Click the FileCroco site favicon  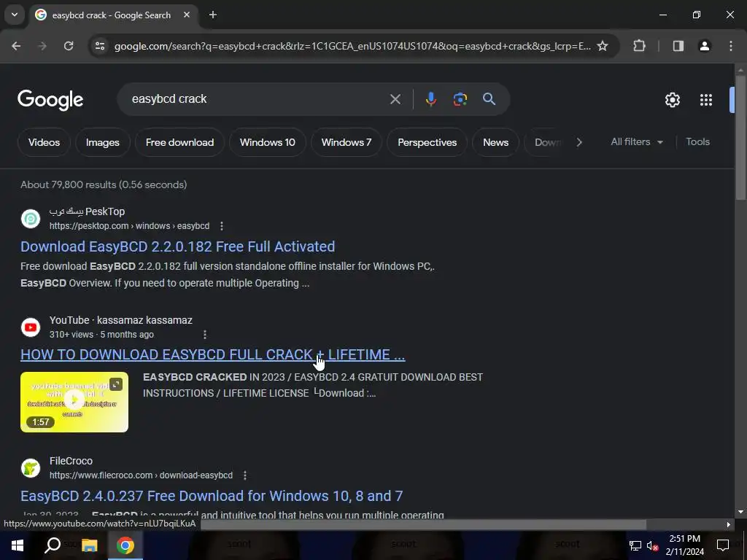(x=31, y=468)
